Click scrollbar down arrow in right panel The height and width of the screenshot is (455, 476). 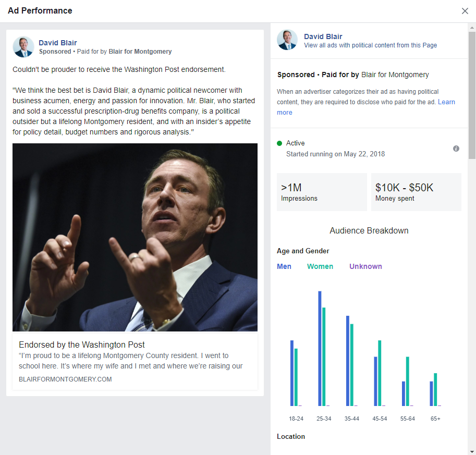click(472, 451)
